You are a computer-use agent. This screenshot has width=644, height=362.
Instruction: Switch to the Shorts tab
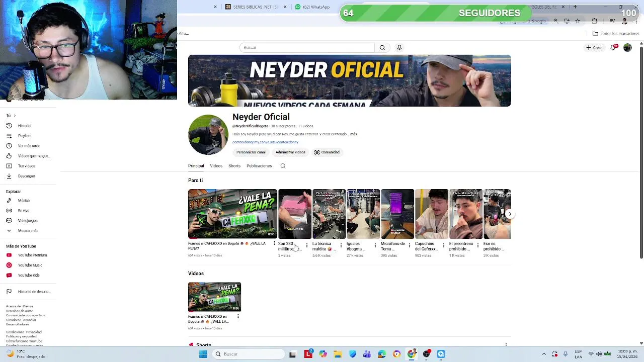point(234,166)
